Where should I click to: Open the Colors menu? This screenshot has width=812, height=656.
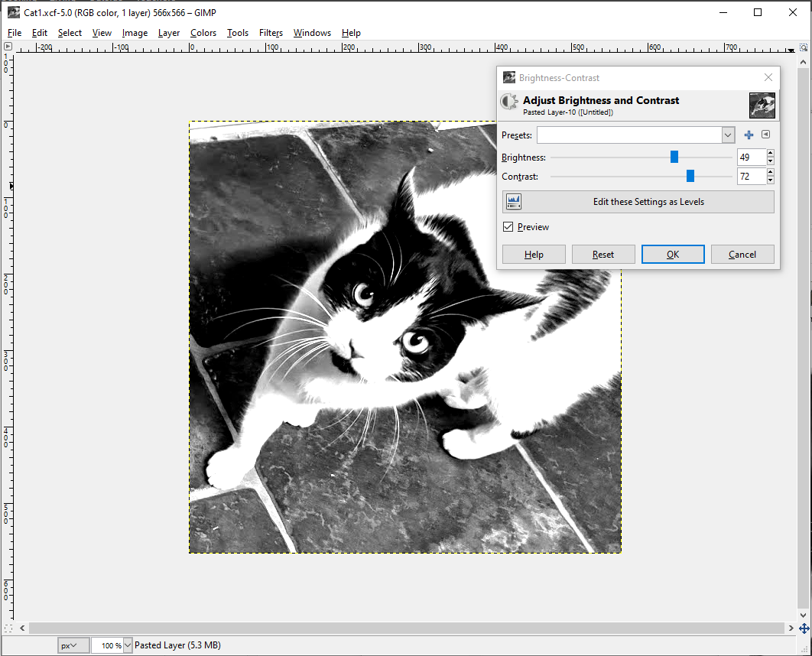tap(203, 33)
